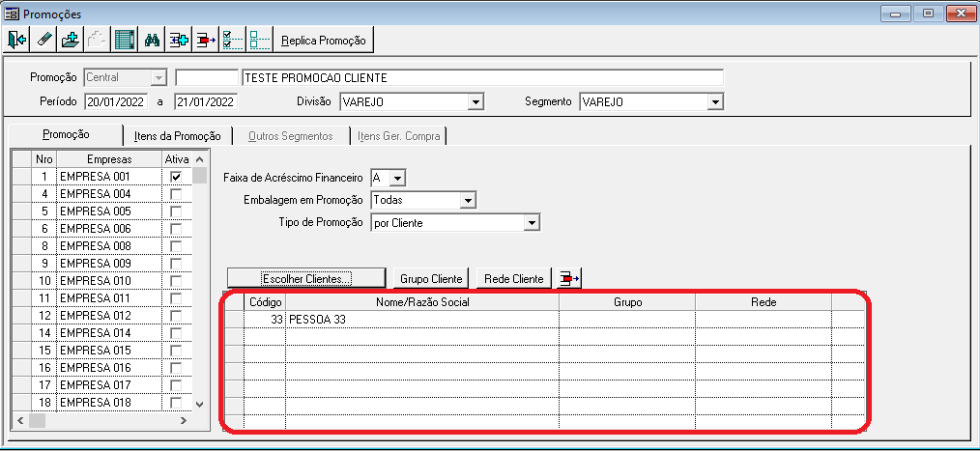The width and height of the screenshot is (980, 451).
Task: Click the period end date 21/01/2022 field
Action: pos(206,101)
